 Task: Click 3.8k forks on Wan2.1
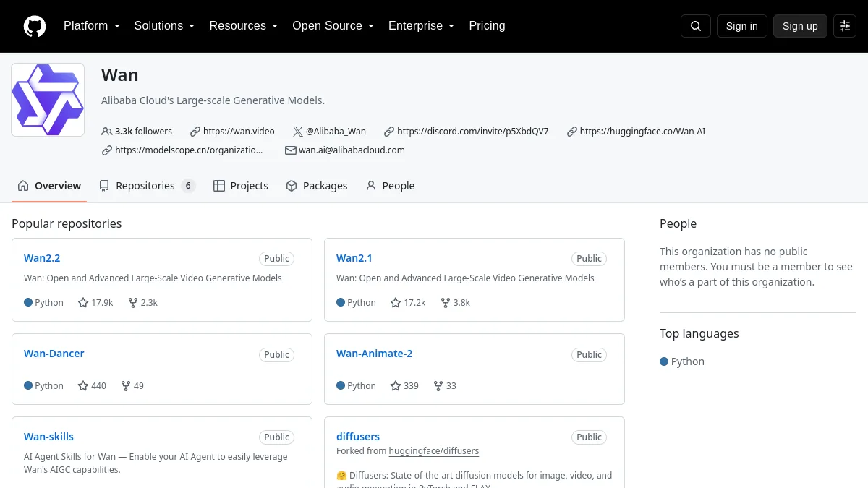click(455, 303)
